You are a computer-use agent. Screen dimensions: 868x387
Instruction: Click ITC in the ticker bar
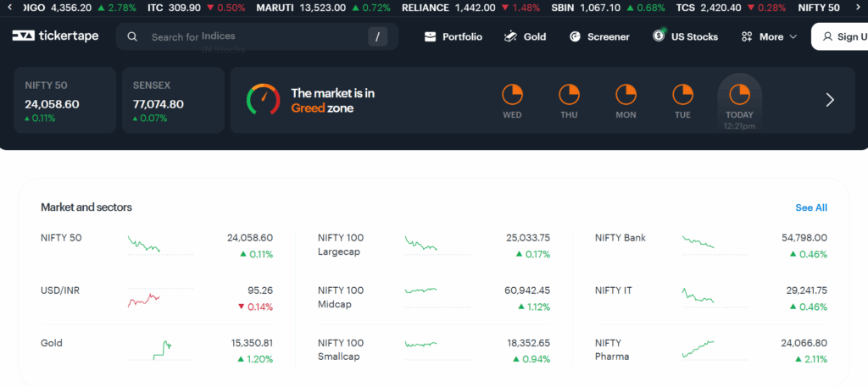(197, 8)
